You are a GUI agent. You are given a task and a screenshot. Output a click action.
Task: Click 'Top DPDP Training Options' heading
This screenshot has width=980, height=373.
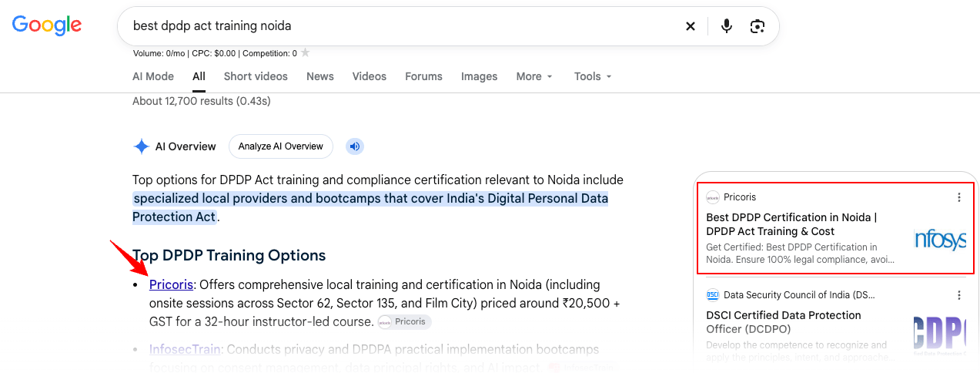coord(229,255)
